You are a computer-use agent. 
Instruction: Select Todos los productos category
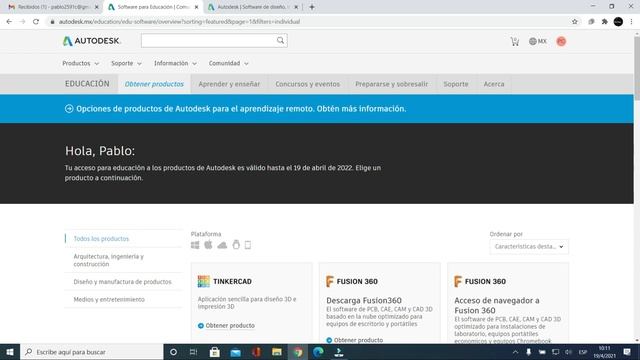(101, 239)
